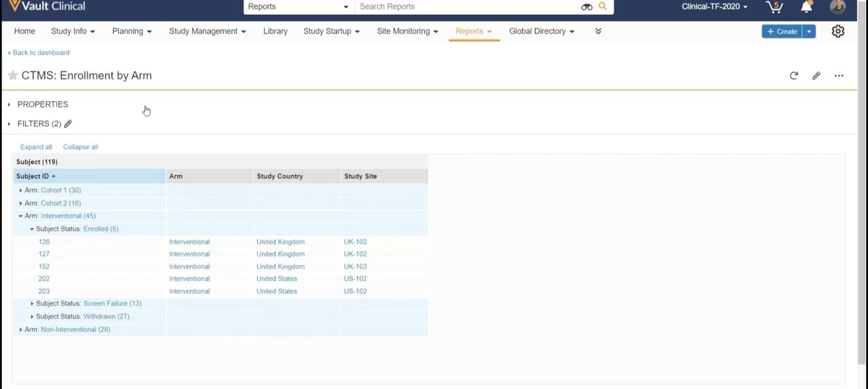Image resolution: width=868 pixels, height=389 pixels.
Task: Open the Study Management tab menu
Action: tap(208, 31)
